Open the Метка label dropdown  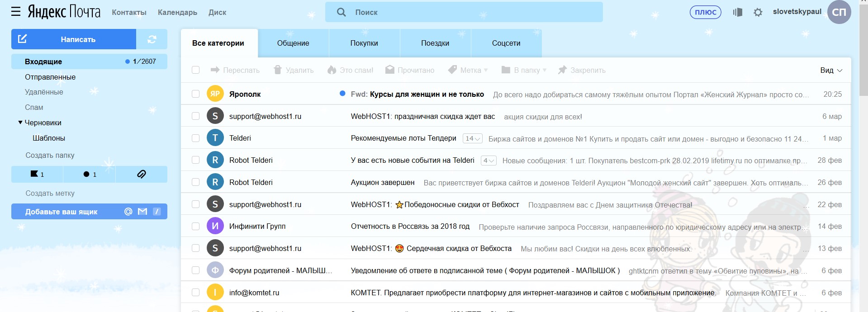[468, 70]
